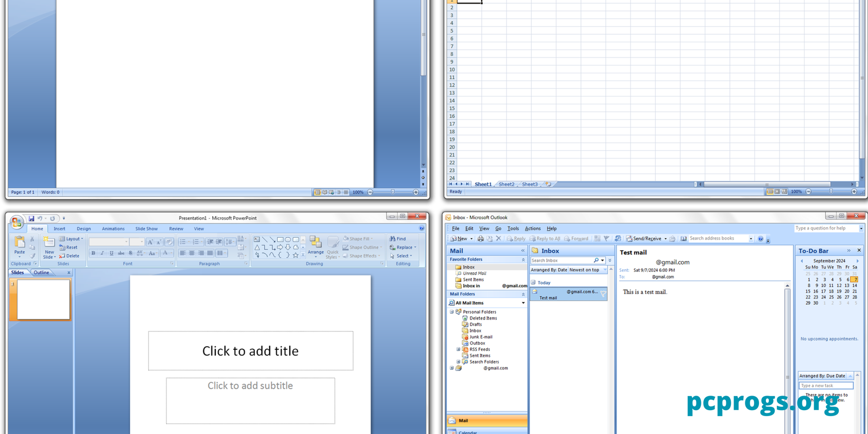The width and height of the screenshot is (868, 434).
Task: Toggle Print Layout view in Word status bar
Action: tap(317, 192)
